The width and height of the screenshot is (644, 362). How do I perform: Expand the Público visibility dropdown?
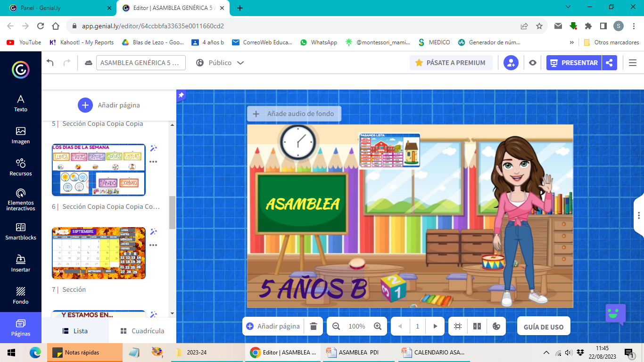(x=220, y=63)
